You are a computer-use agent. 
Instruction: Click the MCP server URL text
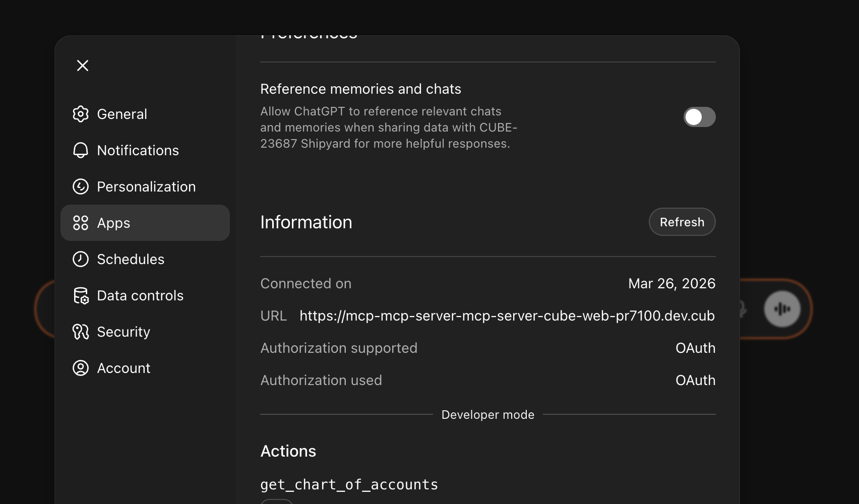(x=507, y=316)
